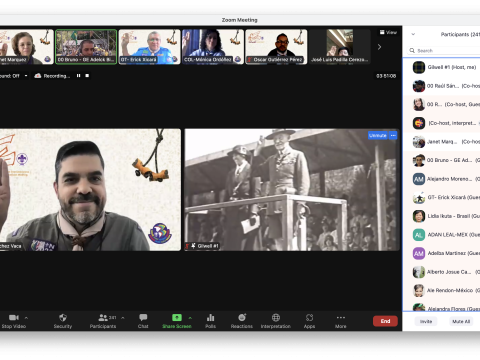The image size is (480, 360).
Task: Click Gilwell #1 avatar in participant list
Action: [x=419, y=67]
